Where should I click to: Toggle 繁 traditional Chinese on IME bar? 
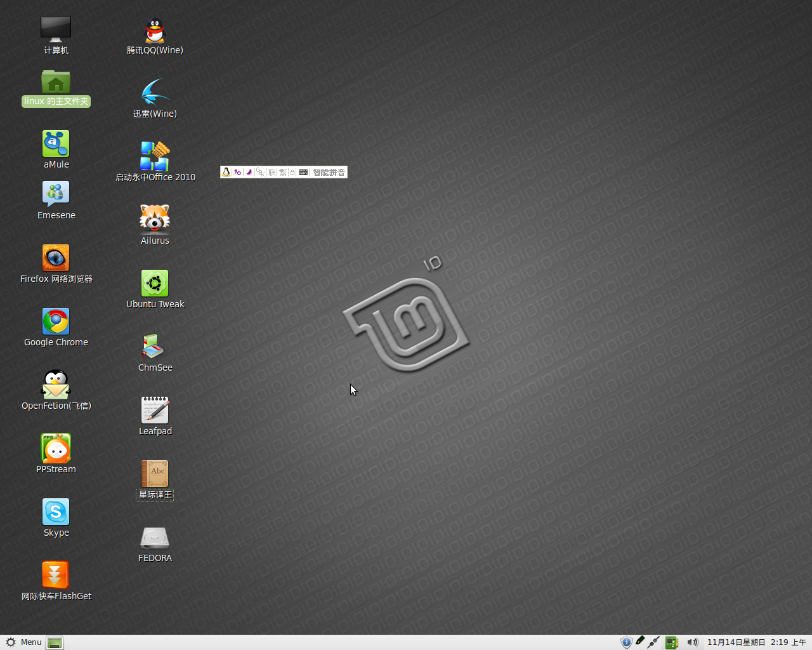283,172
